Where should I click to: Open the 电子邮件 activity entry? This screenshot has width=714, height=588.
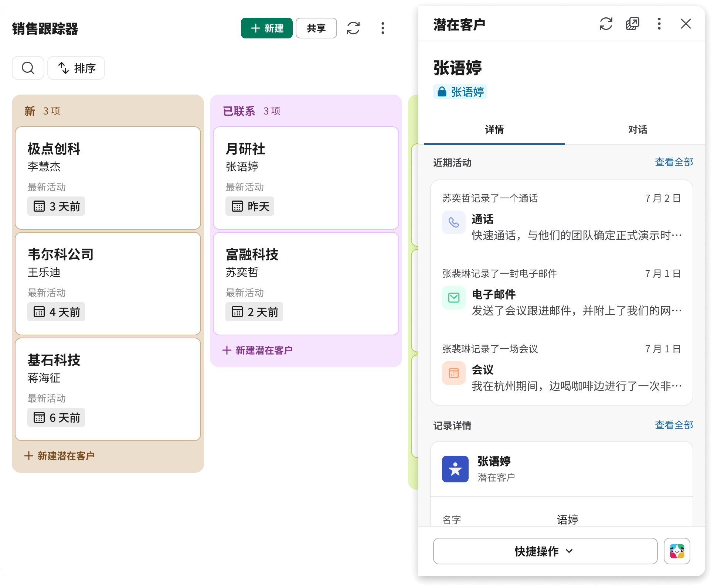[x=562, y=293]
